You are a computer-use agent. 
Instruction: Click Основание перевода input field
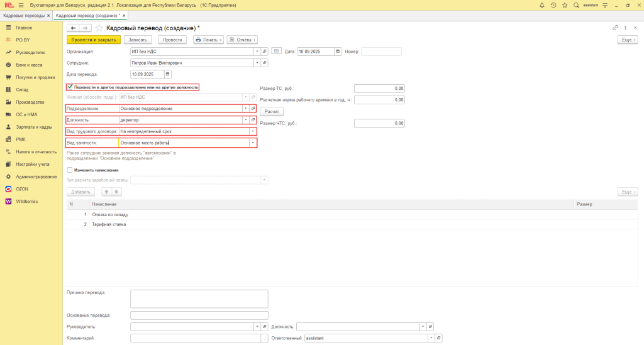tap(199, 315)
